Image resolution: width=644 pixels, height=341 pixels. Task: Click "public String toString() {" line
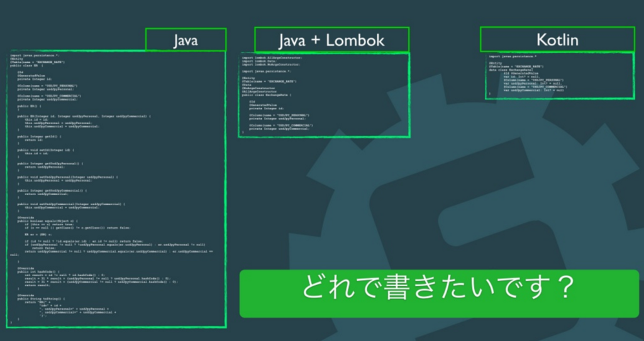[x=41, y=299]
